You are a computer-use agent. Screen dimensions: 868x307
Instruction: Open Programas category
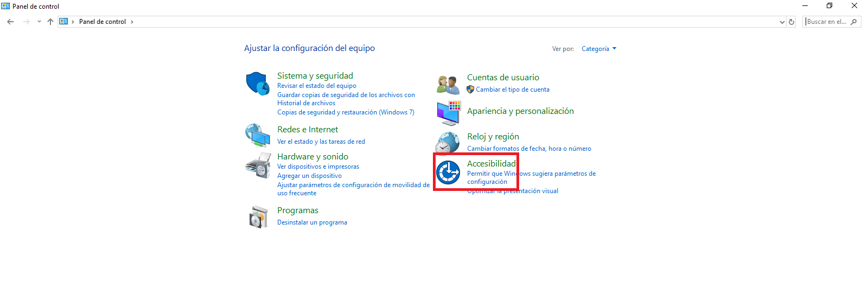(298, 210)
